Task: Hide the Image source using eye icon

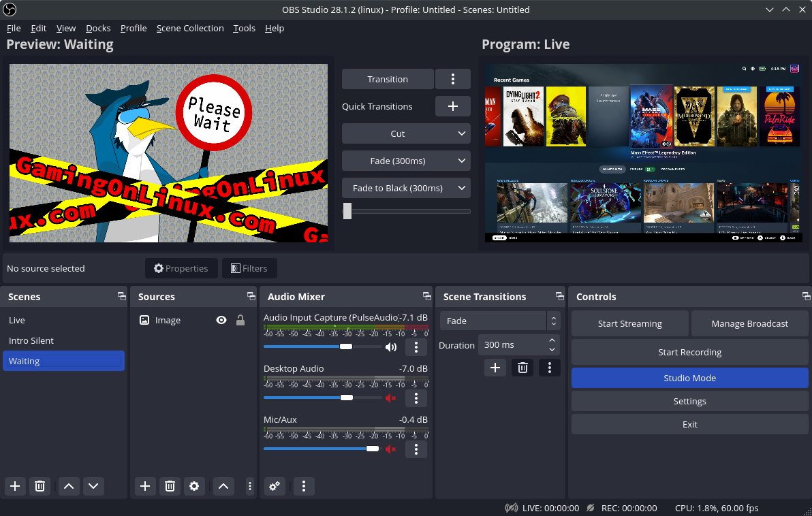Action: pyautogui.click(x=221, y=320)
